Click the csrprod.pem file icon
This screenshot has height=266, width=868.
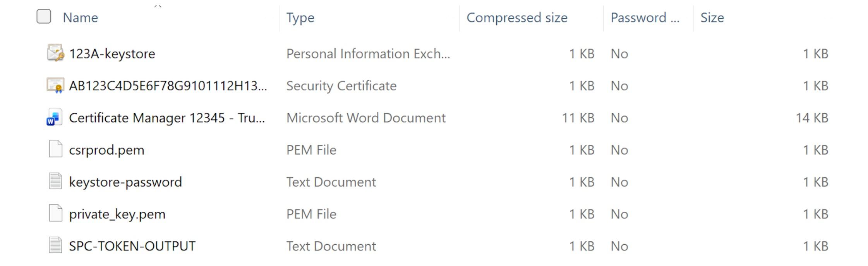point(55,149)
